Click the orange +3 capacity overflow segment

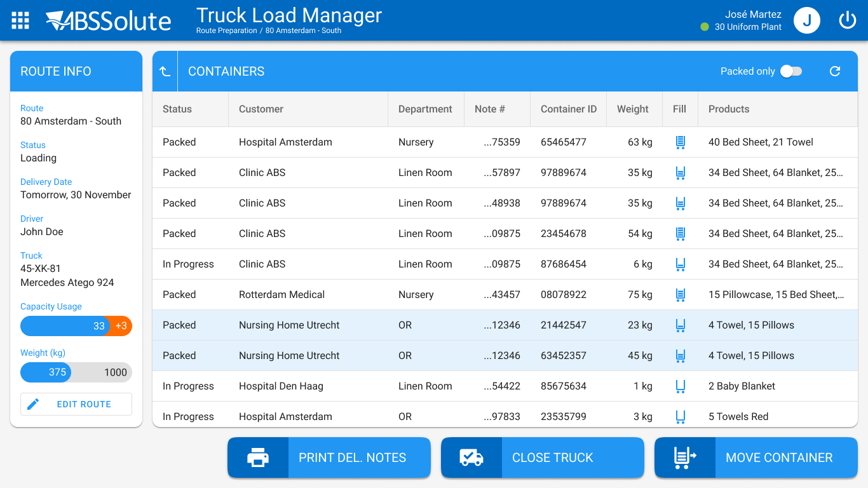[x=121, y=326]
